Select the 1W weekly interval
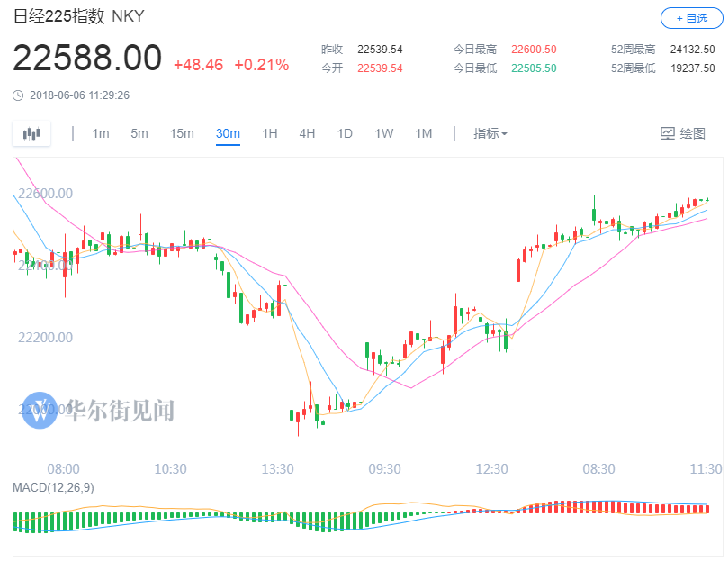This screenshot has height=562, width=728. (384, 133)
